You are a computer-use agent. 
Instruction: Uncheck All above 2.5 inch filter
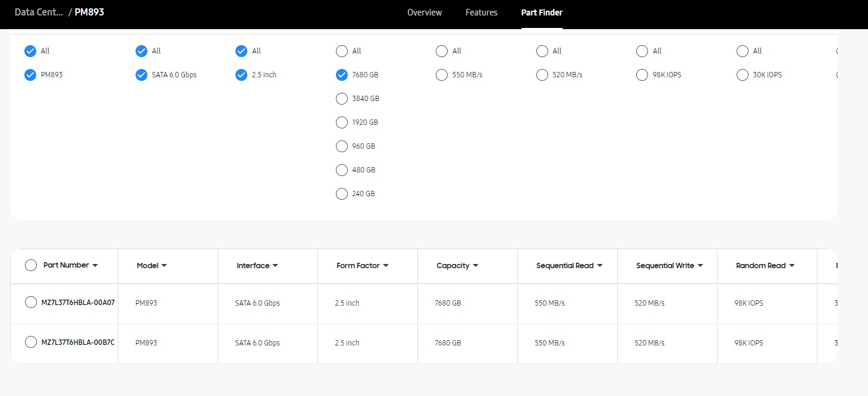coord(241,51)
